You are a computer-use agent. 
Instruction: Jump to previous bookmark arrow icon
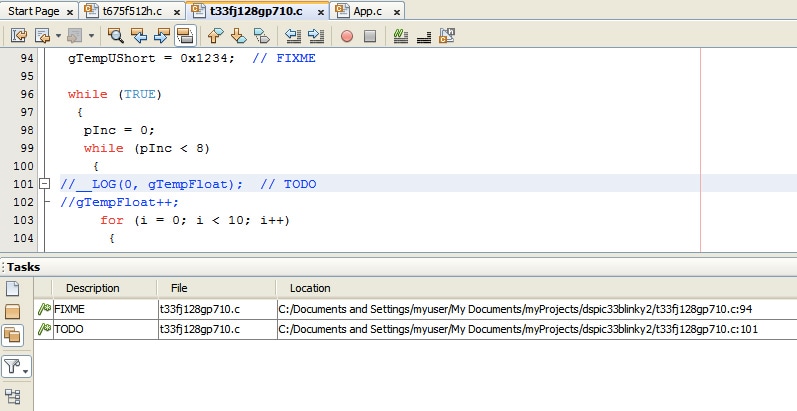click(216, 36)
